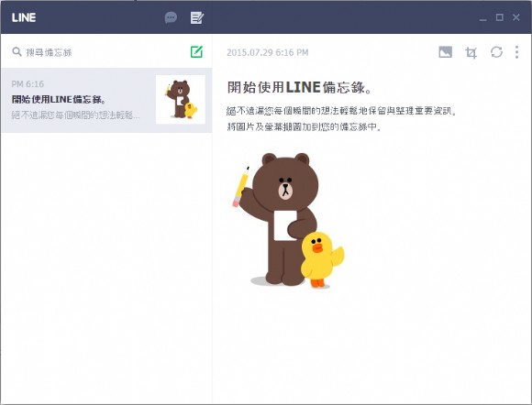Click the magnifier search icon
This screenshot has height=405, width=532.
coord(17,52)
